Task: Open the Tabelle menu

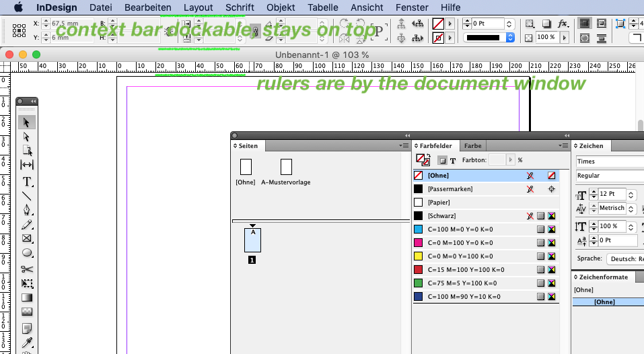Action: [x=323, y=7]
